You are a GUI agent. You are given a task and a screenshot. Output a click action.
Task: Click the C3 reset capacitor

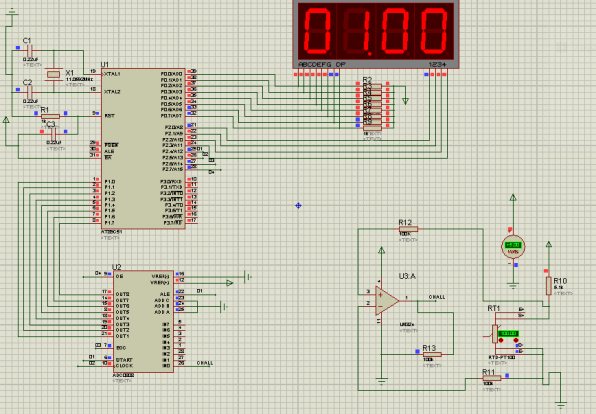tap(53, 134)
